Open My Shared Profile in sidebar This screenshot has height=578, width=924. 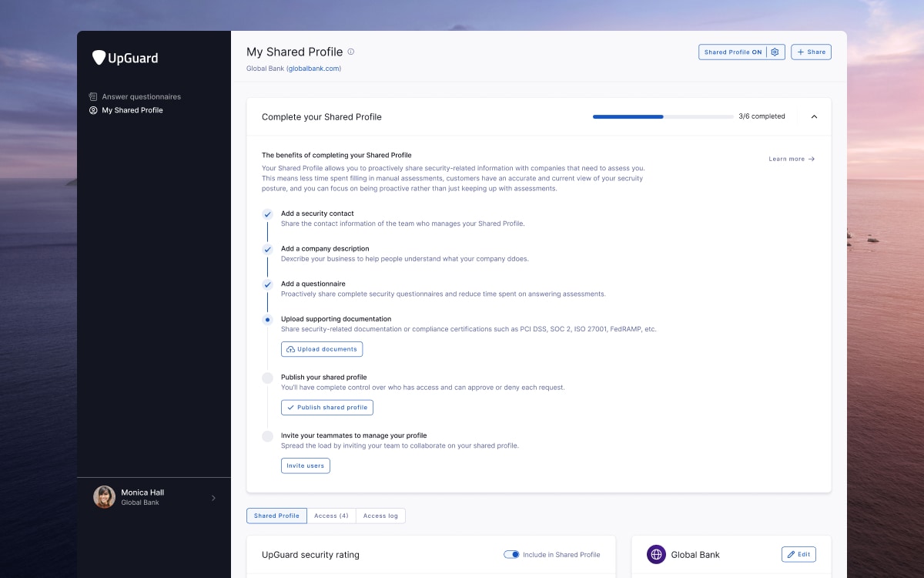point(126,110)
